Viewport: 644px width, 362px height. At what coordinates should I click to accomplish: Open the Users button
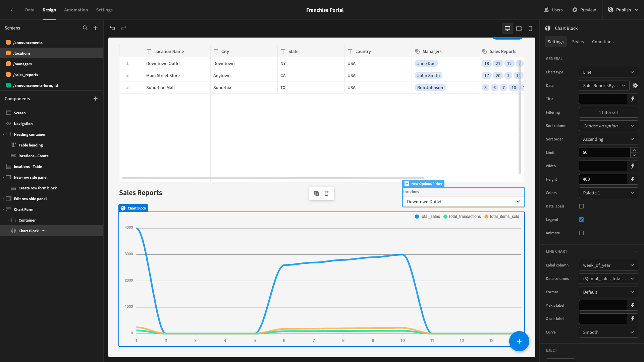point(553,10)
